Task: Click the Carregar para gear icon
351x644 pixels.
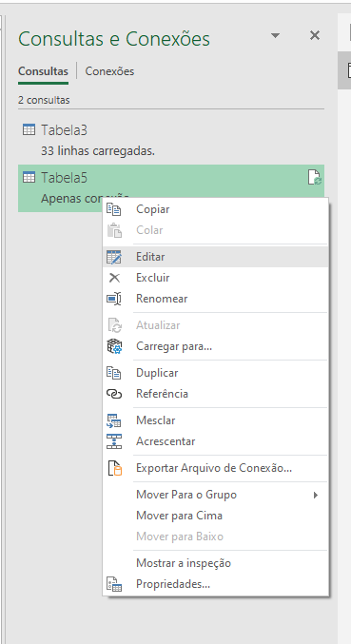Action: 114,346
